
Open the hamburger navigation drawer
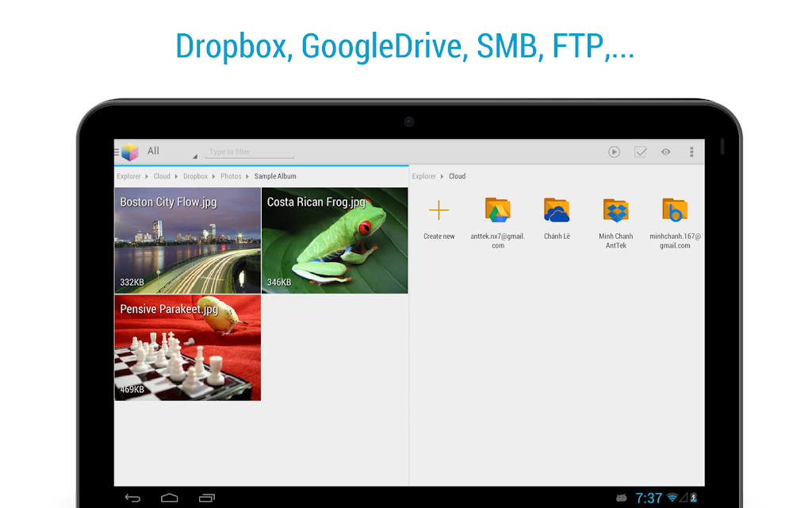click(x=117, y=152)
